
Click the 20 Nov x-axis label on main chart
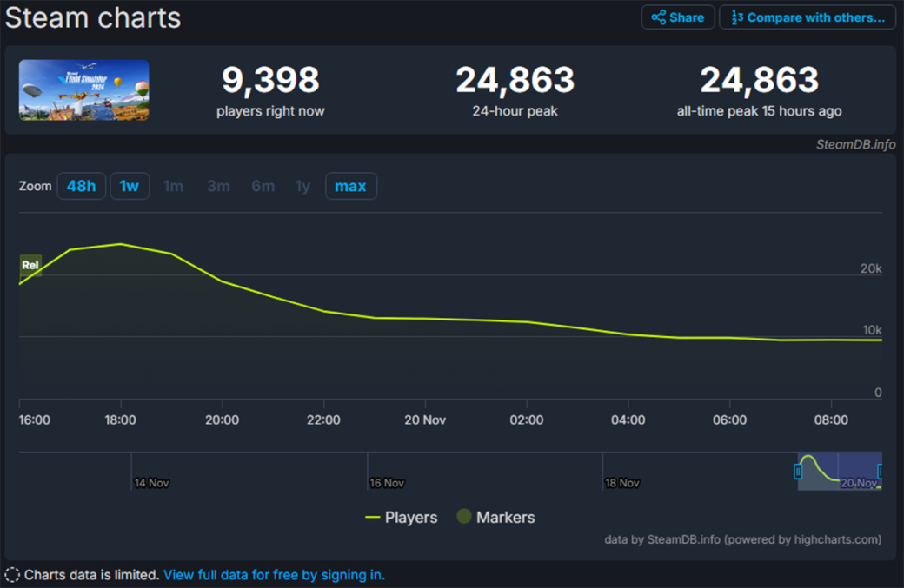[425, 420]
